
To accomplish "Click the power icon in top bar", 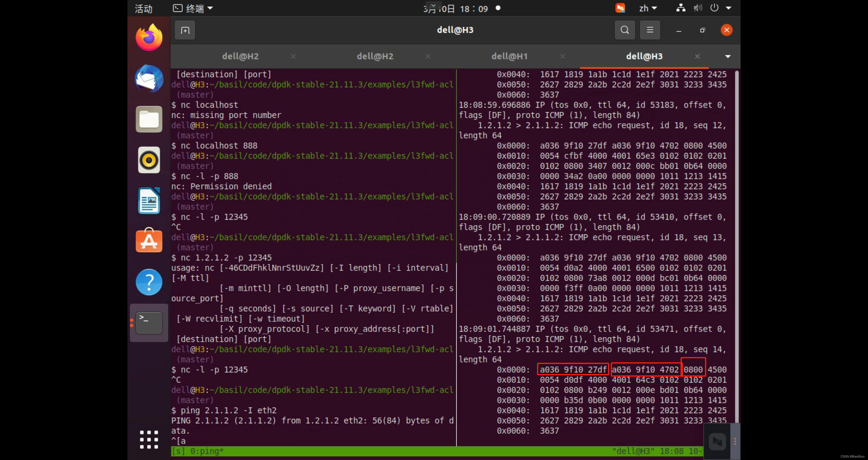I will click(x=714, y=8).
